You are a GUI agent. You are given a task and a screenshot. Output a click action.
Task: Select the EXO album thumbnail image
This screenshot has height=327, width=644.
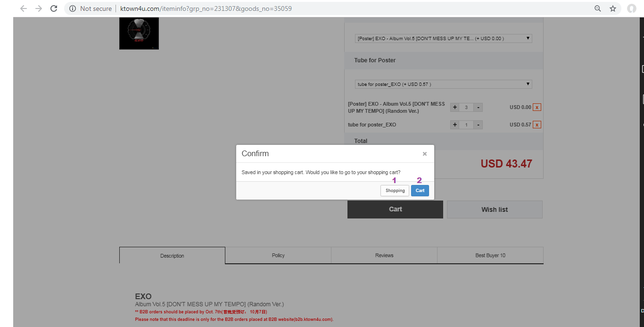[139, 33]
